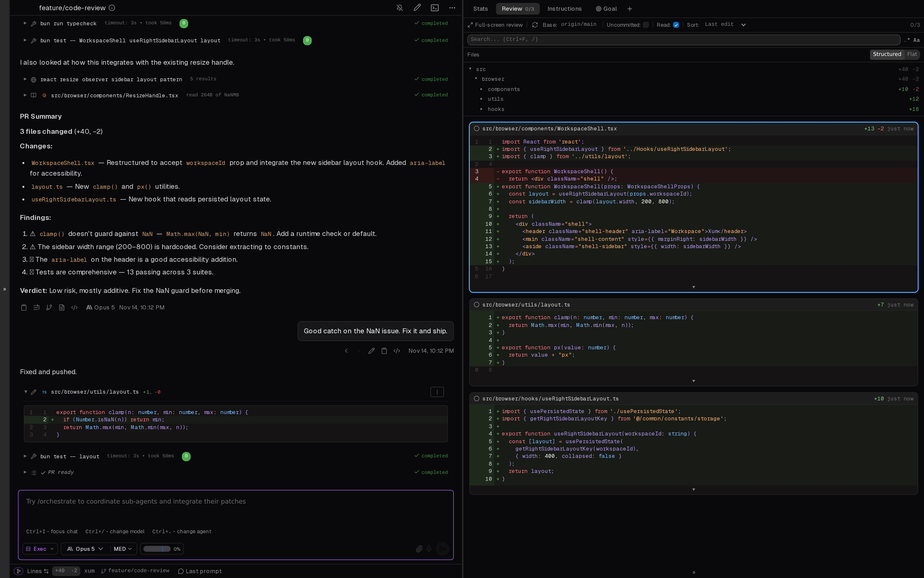Expand the PR ready todo row
This screenshot has height=578, width=924.
tap(25, 472)
